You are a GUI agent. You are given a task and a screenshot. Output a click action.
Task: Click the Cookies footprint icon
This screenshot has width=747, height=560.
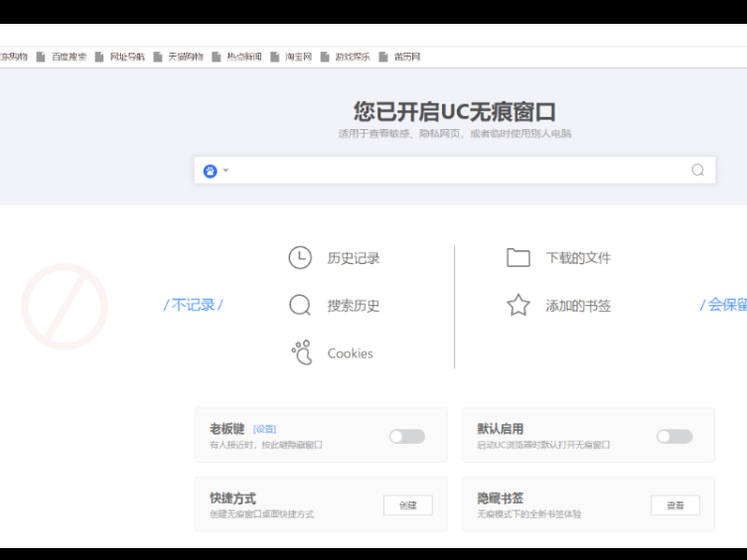[302, 352]
